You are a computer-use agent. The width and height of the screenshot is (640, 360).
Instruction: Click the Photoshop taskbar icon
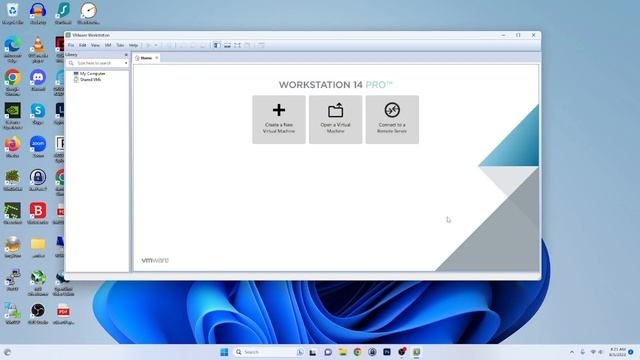click(387, 352)
